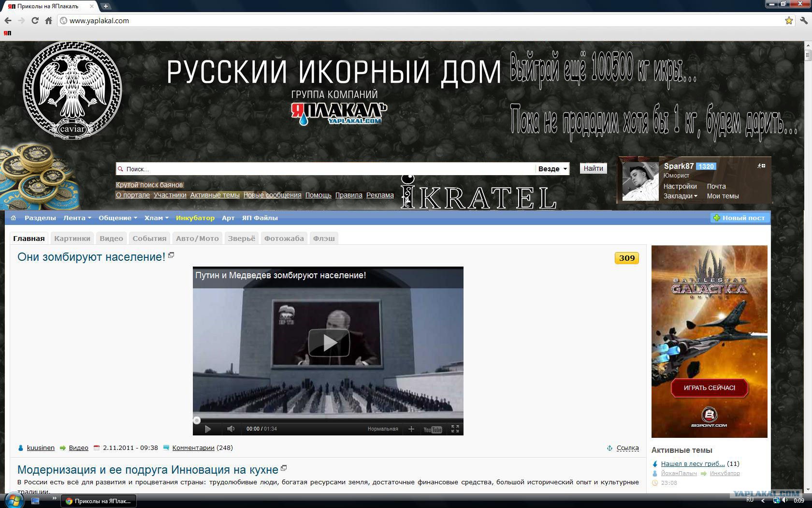Click the volume icon in the system tray

[x=784, y=500]
